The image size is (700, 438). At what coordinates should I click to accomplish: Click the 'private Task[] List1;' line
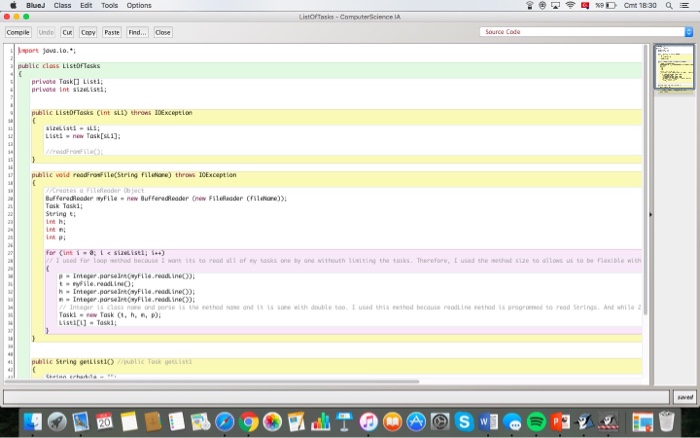pyautogui.click(x=67, y=82)
